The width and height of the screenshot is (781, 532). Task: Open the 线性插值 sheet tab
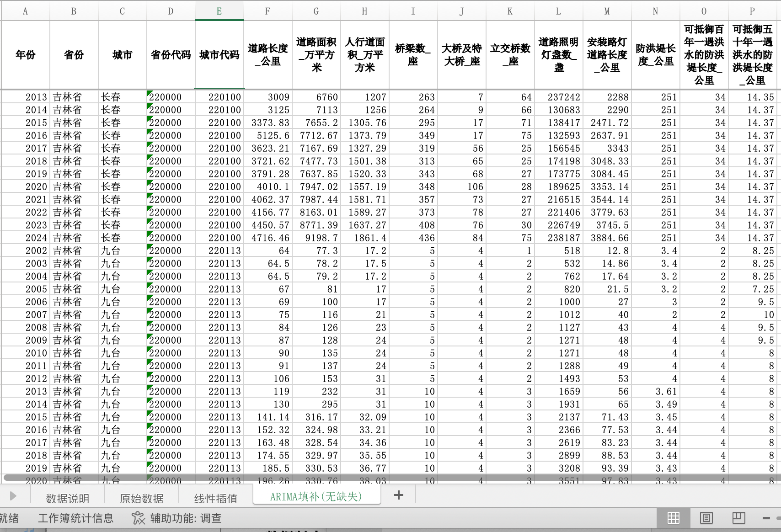point(216,498)
